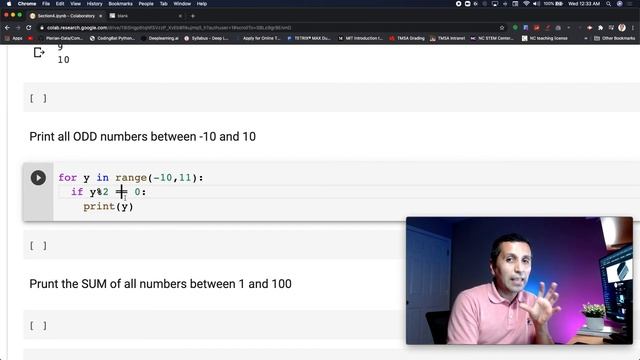Open the Apply for Online T... bookmark
Image resolution: width=640 pixels, height=360 pixels.
pyautogui.click(x=258, y=38)
